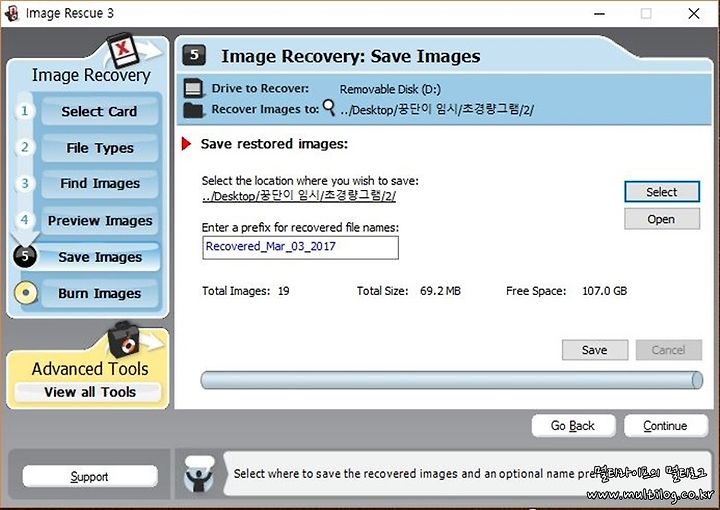Minimize the Image Rescue 3 window
This screenshot has height=510, width=720.
click(599, 14)
